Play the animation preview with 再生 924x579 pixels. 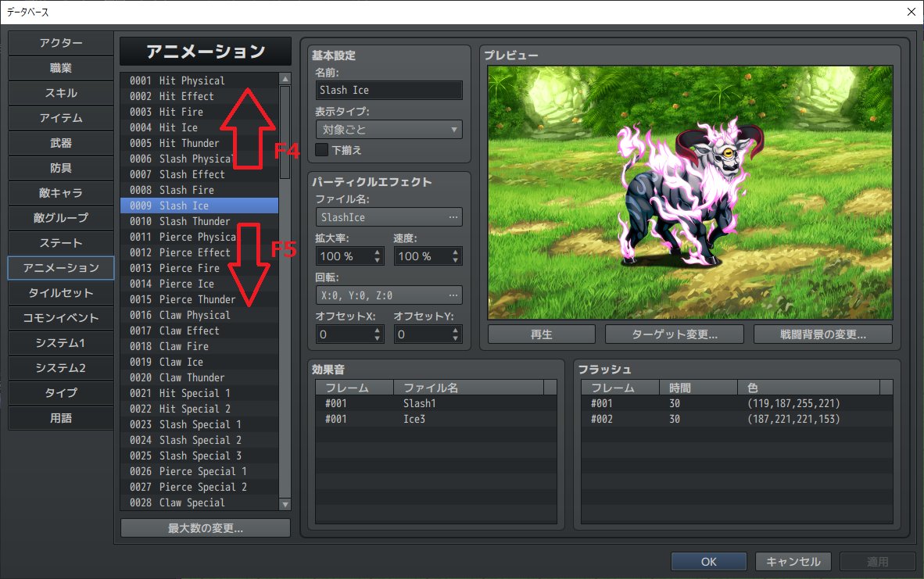pyautogui.click(x=540, y=333)
